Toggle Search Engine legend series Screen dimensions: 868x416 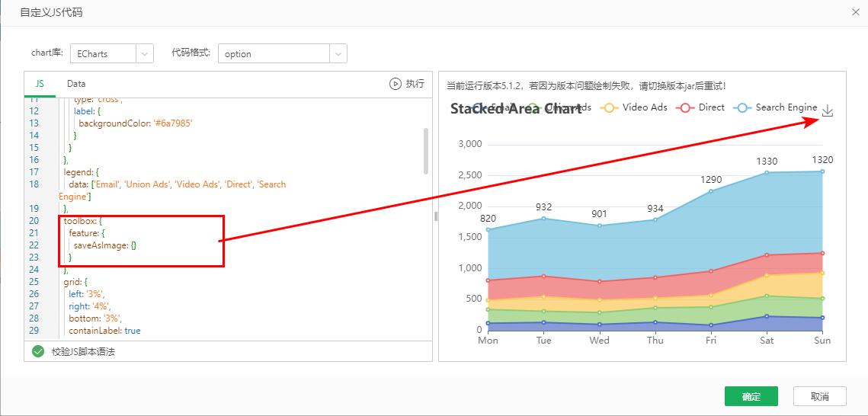(775, 107)
